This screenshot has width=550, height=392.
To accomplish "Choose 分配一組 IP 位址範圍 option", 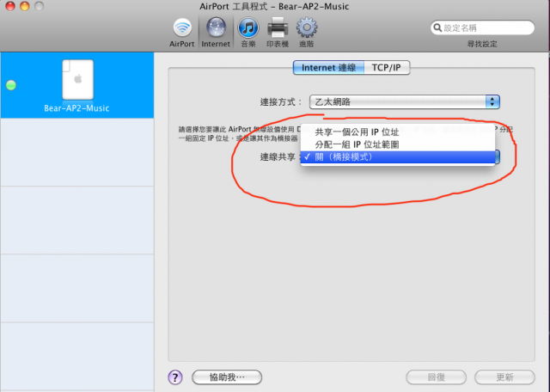I will [x=398, y=144].
